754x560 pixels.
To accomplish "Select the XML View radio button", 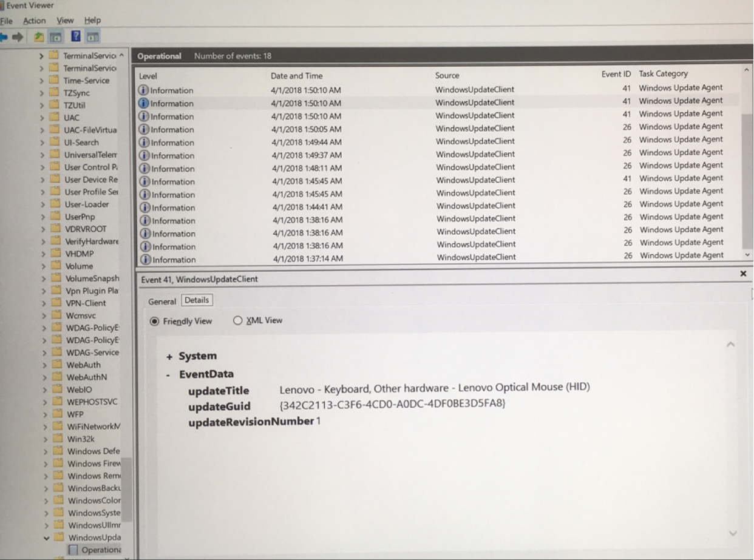I will coord(237,320).
